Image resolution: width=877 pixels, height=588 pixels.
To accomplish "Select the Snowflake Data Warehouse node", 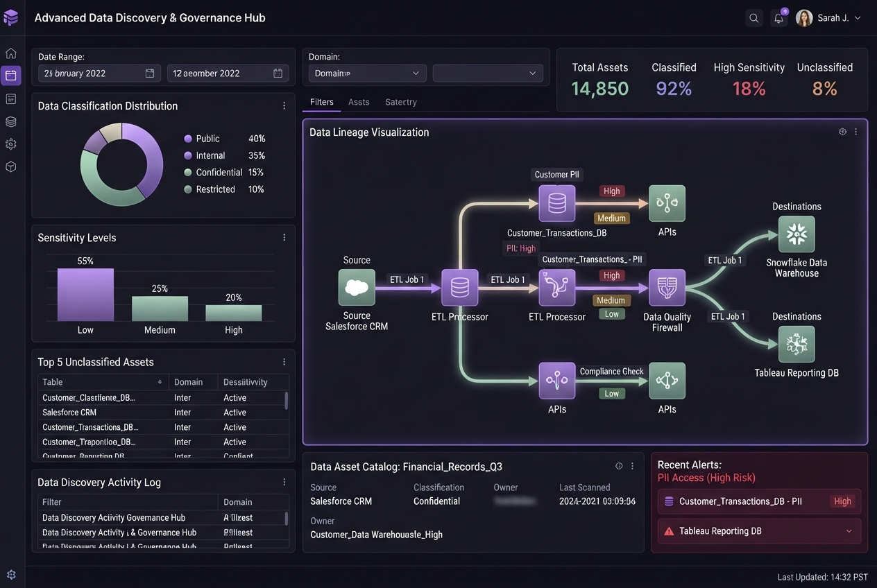I will click(797, 234).
